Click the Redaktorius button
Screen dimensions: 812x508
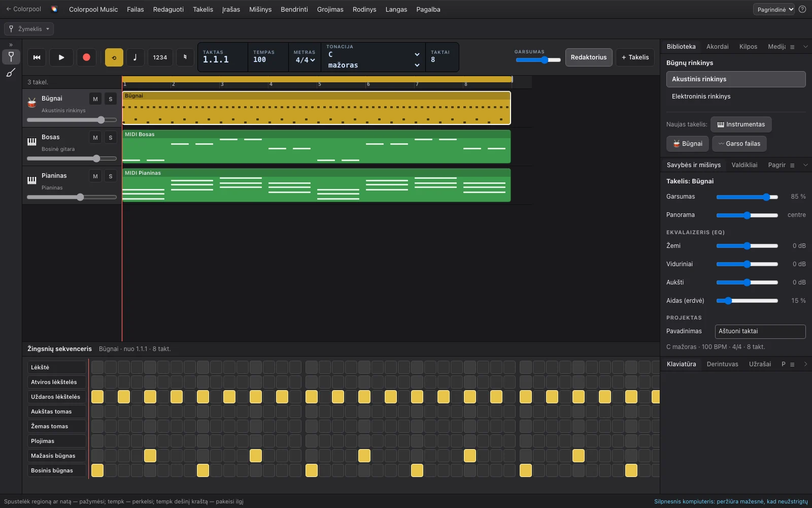589,57
